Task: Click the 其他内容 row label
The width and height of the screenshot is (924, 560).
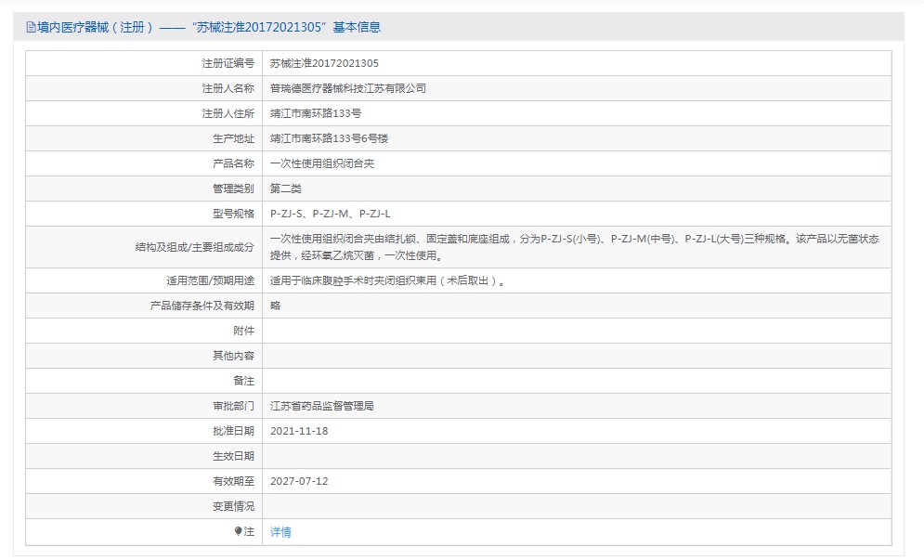Action: [233, 356]
